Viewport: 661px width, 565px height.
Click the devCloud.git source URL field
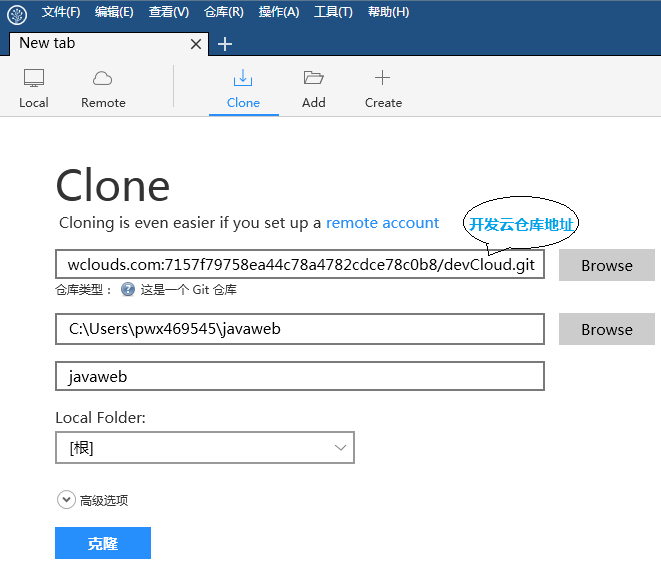click(300, 264)
